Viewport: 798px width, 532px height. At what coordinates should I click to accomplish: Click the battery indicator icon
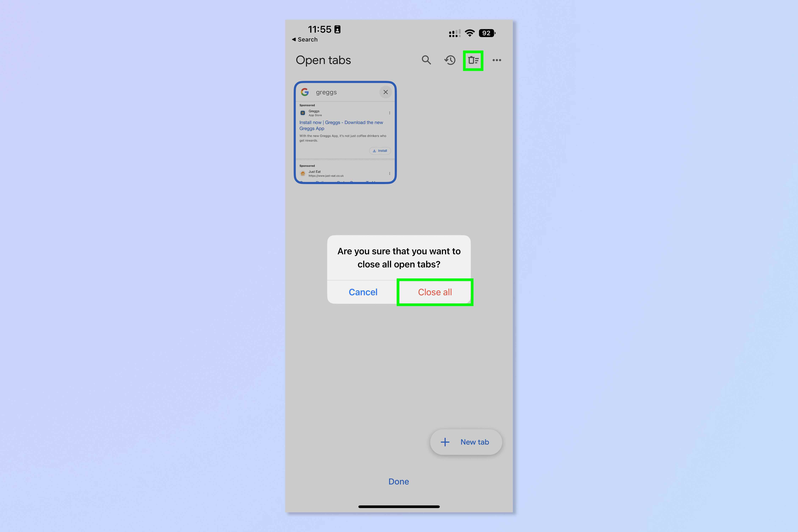[487, 33]
